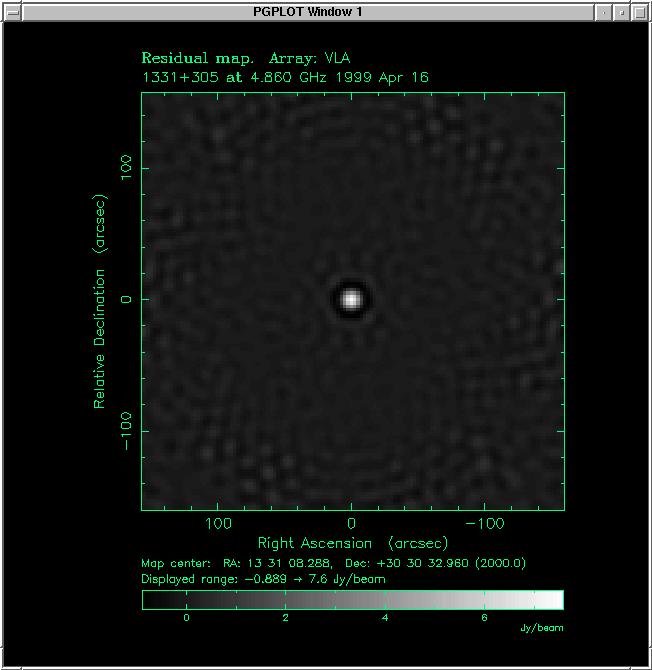Click the -100 tick label on Right Ascension axis
The height and width of the screenshot is (670, 652).
(484, 523)
